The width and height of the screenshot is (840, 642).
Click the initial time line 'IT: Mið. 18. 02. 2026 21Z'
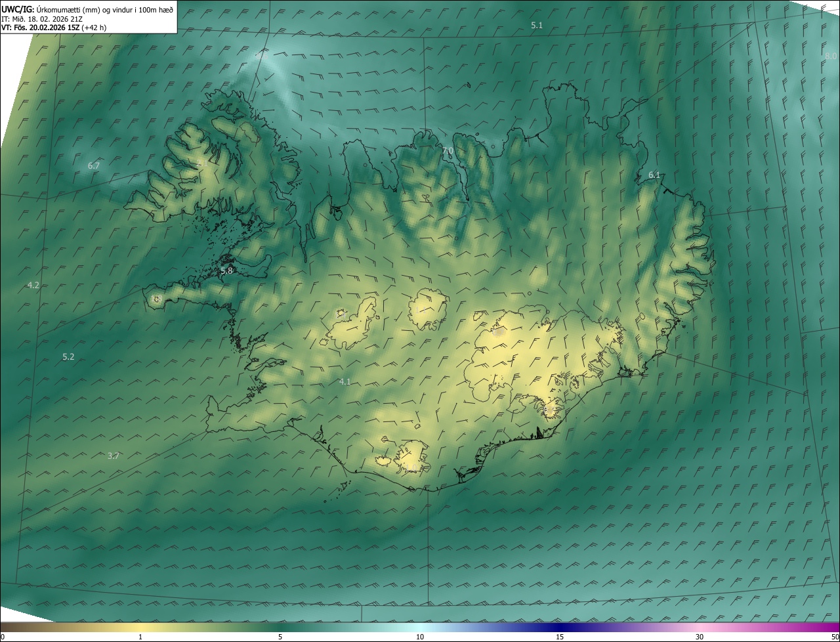click(41, 18)
